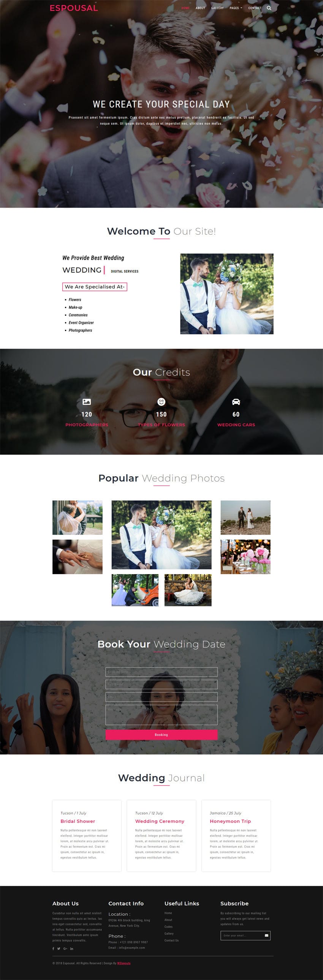Open the Contact menu item
The height and width of the screenshot is (980, 323).
click(x=255, y=8)
